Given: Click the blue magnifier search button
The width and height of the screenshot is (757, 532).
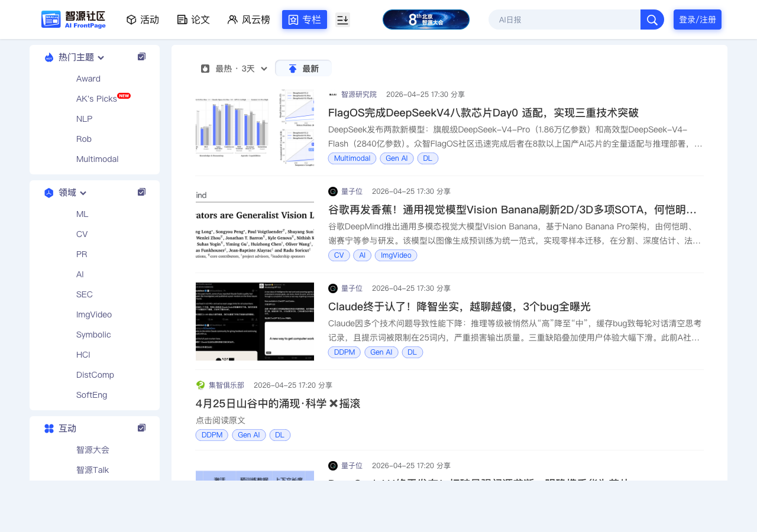Looking at the screenshot, I should (652, 20).
